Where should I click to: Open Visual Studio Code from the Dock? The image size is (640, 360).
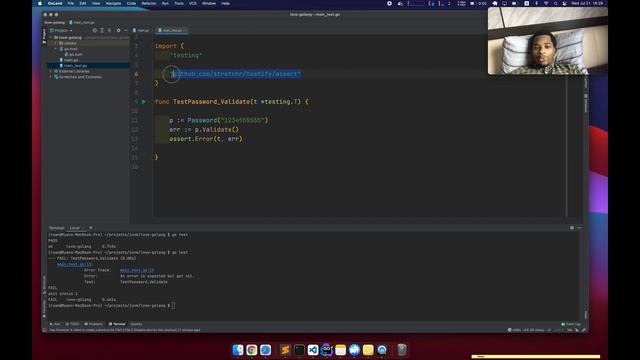pos(313,350)
